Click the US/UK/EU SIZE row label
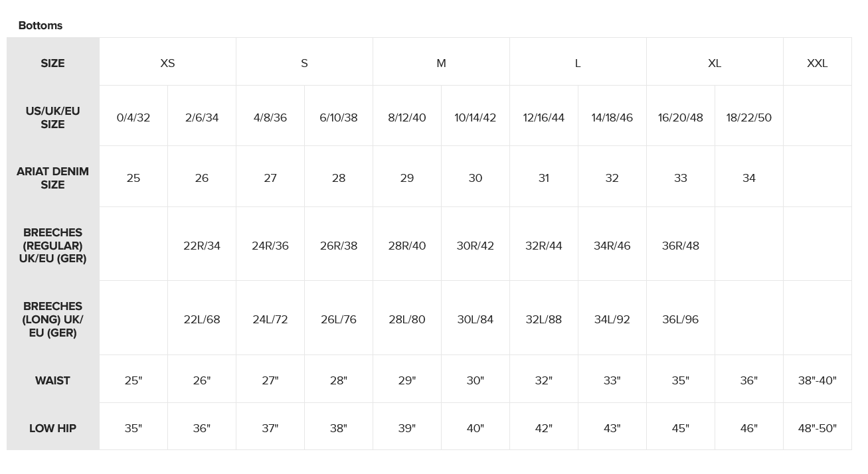 52,118
